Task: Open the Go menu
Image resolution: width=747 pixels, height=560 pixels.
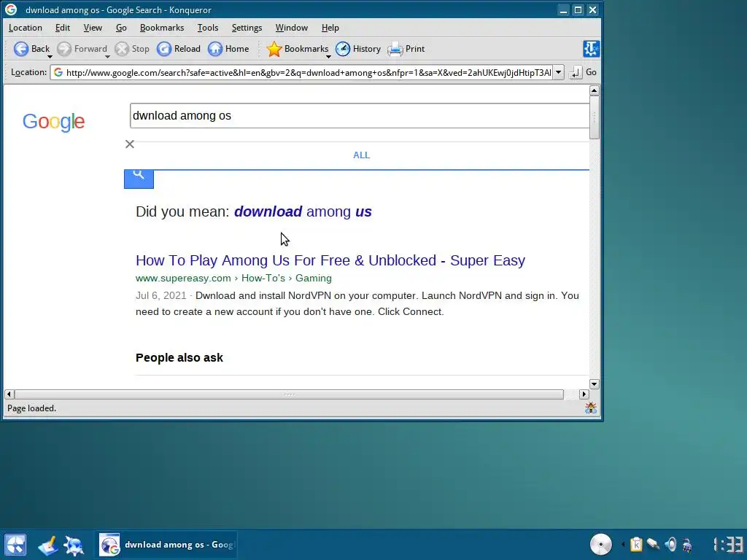Action: [x=121, y=28]
